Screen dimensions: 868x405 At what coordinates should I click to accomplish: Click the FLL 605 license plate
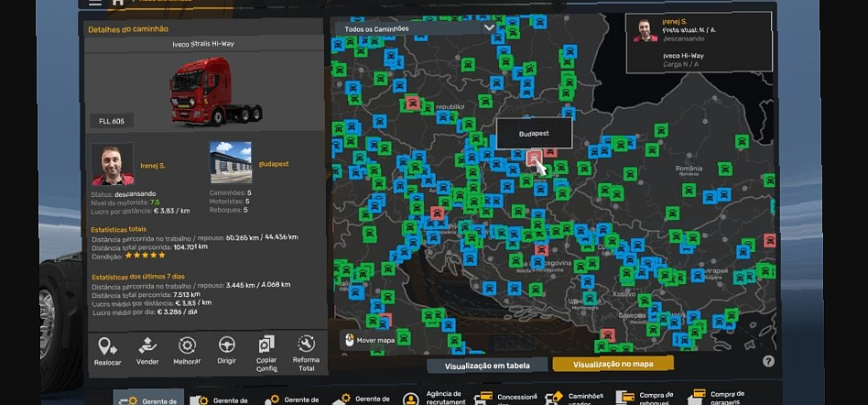coord(112,121)
